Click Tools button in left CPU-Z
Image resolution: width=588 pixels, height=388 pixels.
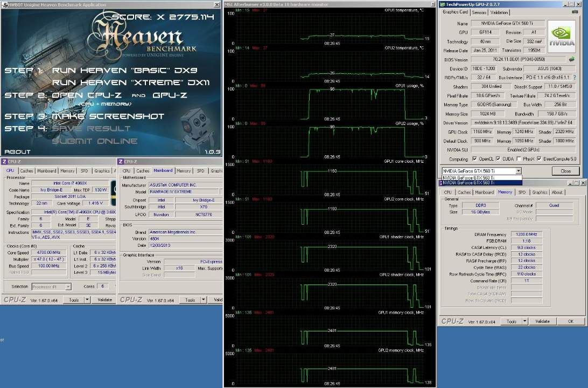click(x=74, y=300)
